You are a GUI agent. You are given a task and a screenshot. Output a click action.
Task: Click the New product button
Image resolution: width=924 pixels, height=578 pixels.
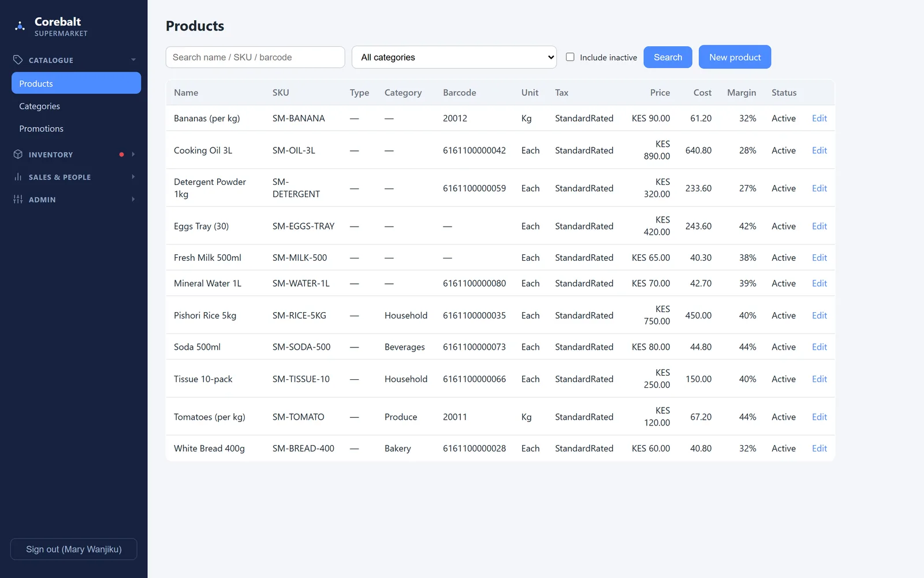pos(735,57)
